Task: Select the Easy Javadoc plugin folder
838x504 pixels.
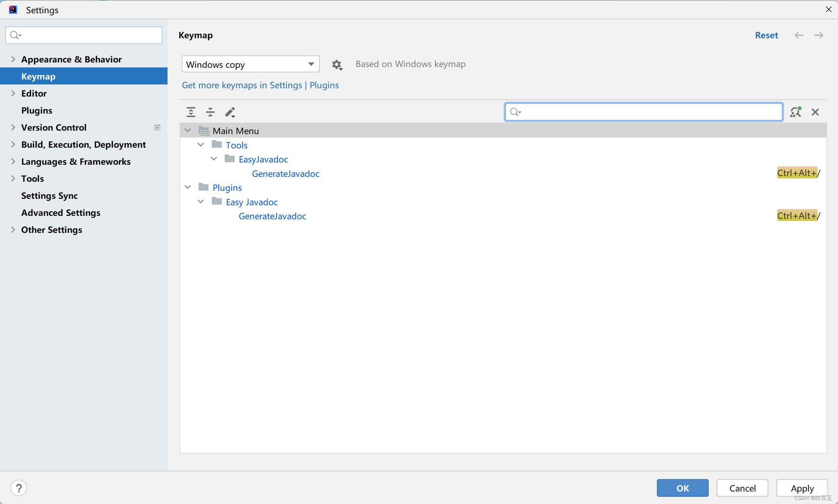Action: coord(252,202)
